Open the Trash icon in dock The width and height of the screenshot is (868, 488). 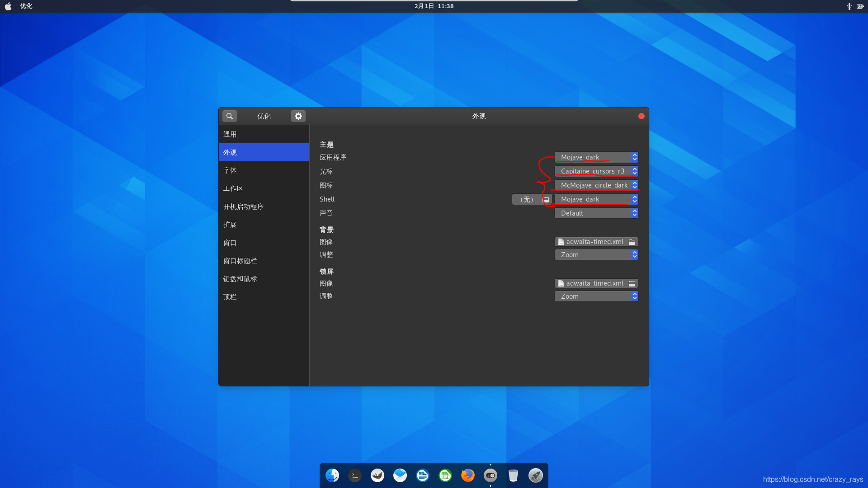[x=513, y=475]
